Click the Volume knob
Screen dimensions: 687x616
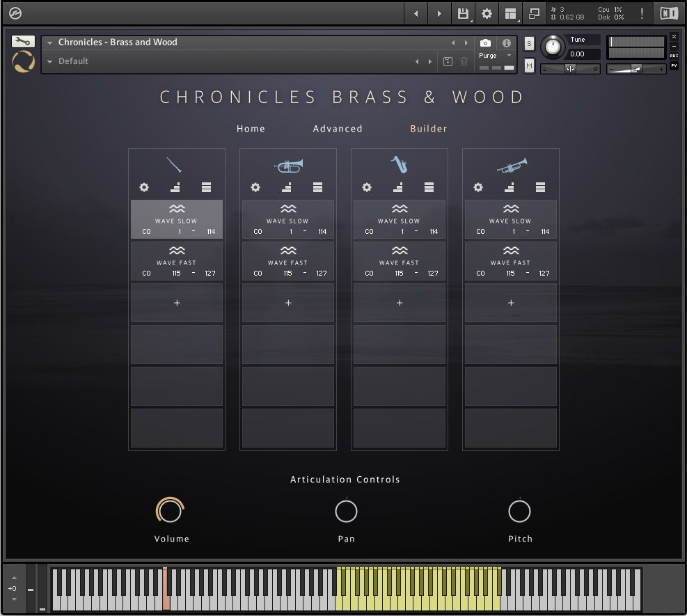pos(170,511)
